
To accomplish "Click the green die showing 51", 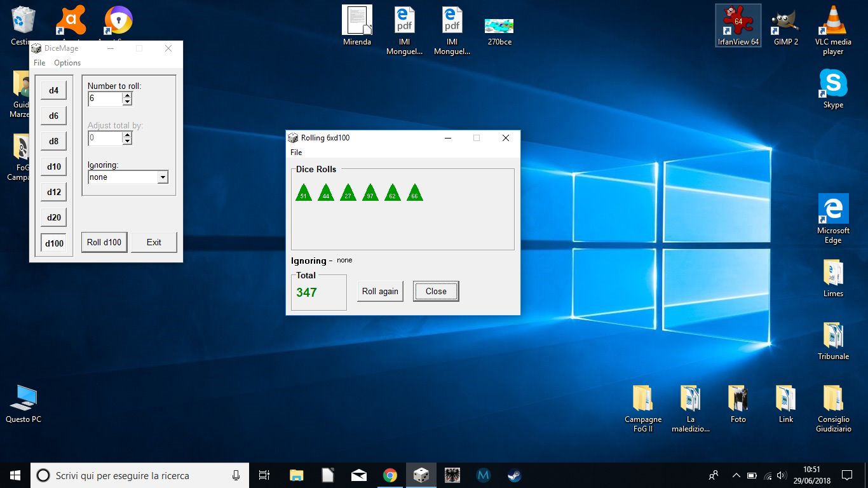I will tap(304, 193).
